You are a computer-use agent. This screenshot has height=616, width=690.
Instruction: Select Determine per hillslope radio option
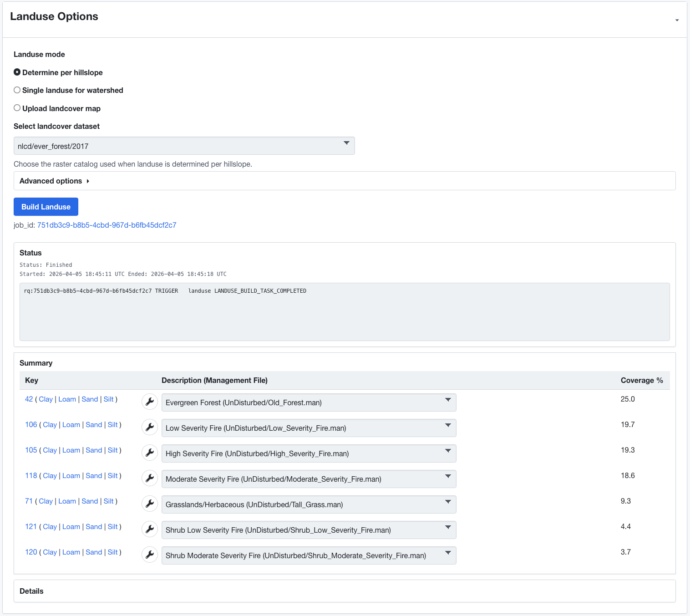(x=17, y=72)
